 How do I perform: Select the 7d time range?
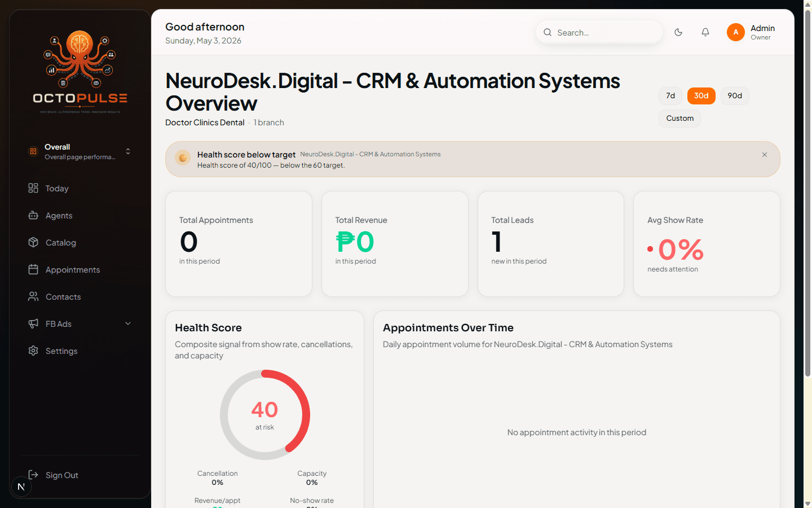[670, 95]
